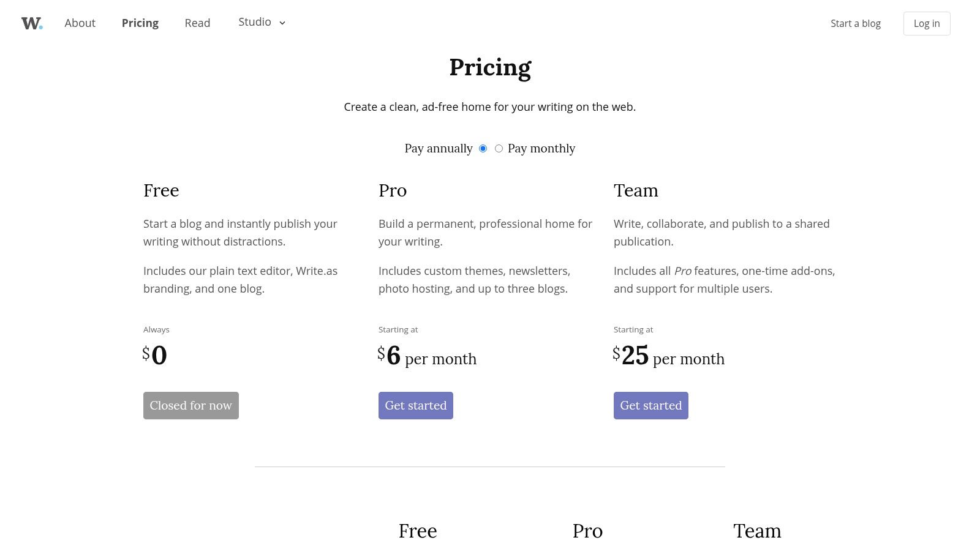
Task: Click the Team column header in comparison table
Action: point(757,531)
